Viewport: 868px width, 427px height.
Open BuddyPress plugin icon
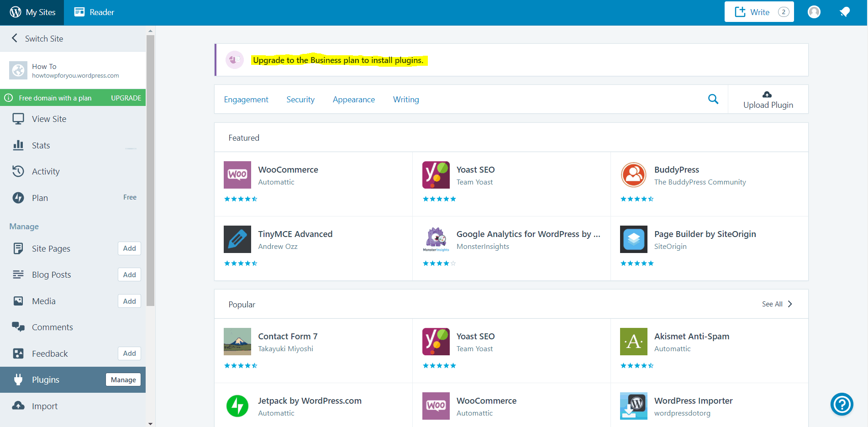coord(634,175)
